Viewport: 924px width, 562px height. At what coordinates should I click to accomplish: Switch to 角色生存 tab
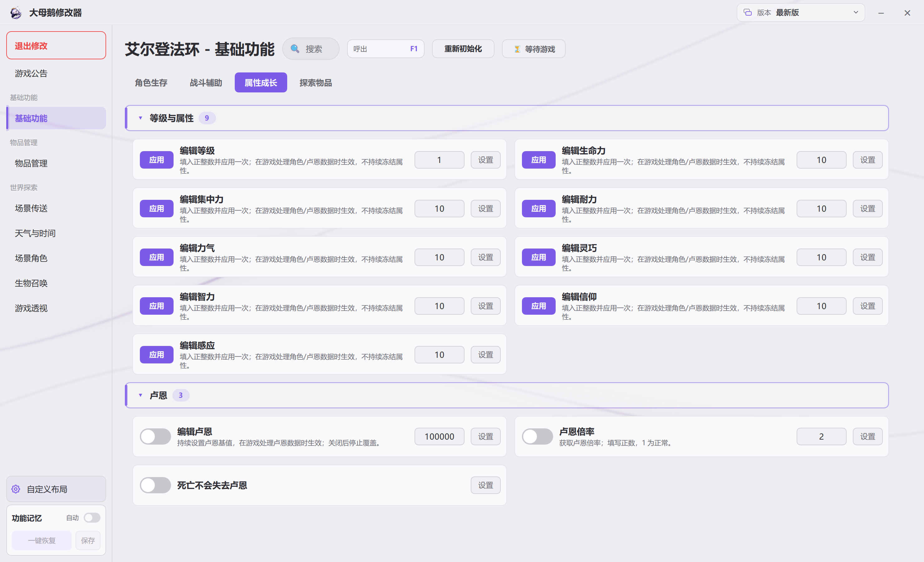pyautogui.click(x=151, y=82)
